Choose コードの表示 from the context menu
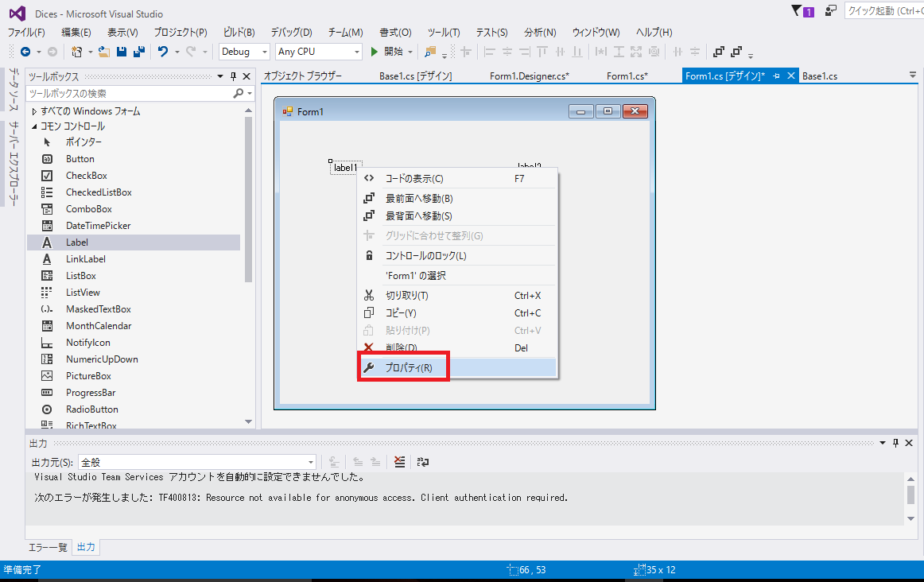The image size is (924, 582). coord(413,178)
